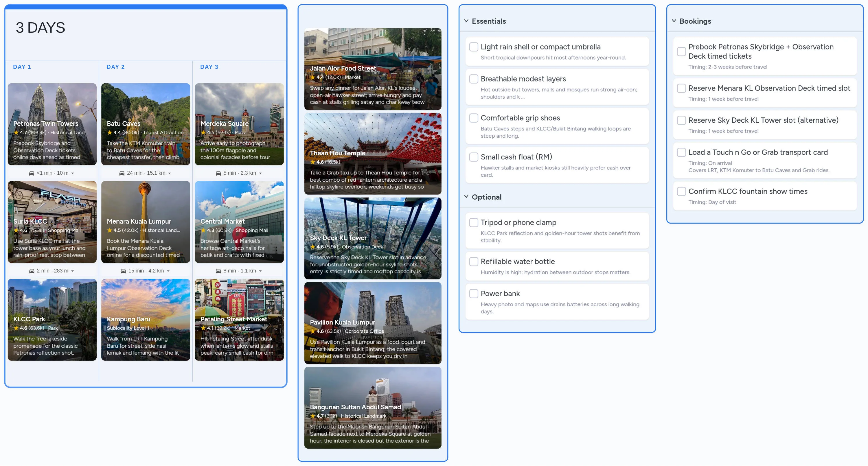The image size is (868, 466).
Task: Open the Petaling Street Market card
Action: click(x=239, y=320)
